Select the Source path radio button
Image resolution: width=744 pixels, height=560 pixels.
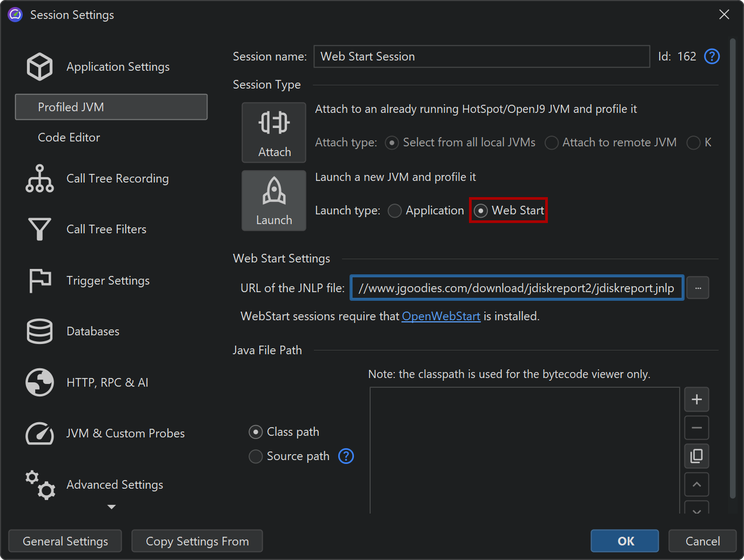point(256,456)
